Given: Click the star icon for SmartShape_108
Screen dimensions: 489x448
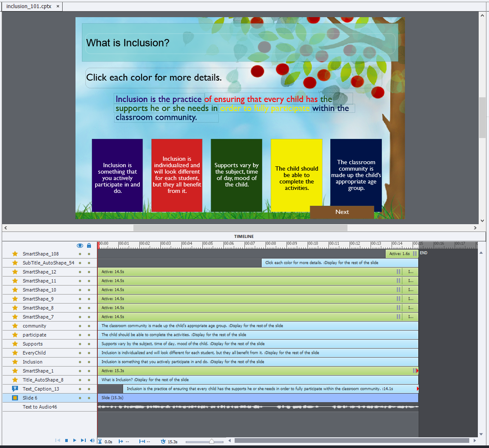Looking at the screenshot, I should coord(15,254).
